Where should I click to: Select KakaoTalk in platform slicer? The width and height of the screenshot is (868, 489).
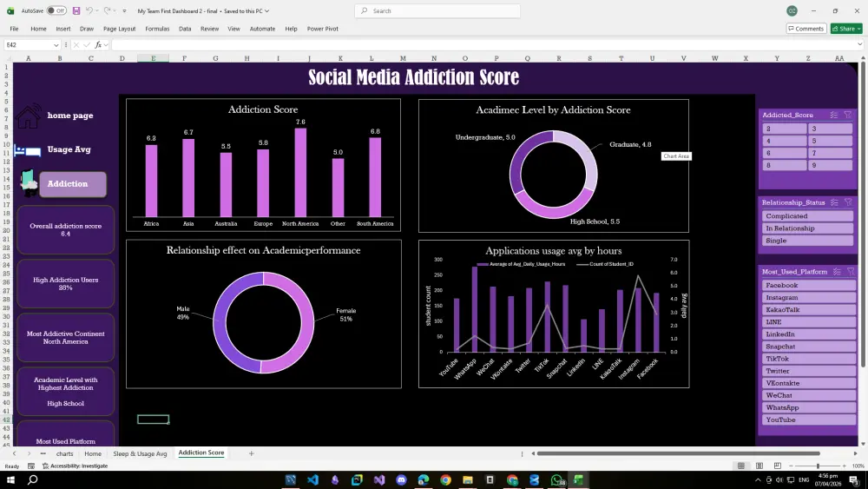(809, 309)
